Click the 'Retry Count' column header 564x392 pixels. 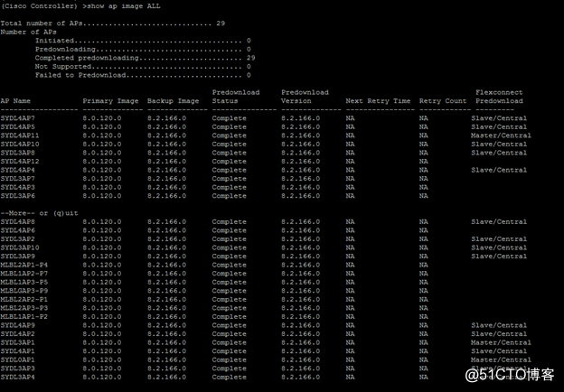pyautogui.click(x=443, y=101)
